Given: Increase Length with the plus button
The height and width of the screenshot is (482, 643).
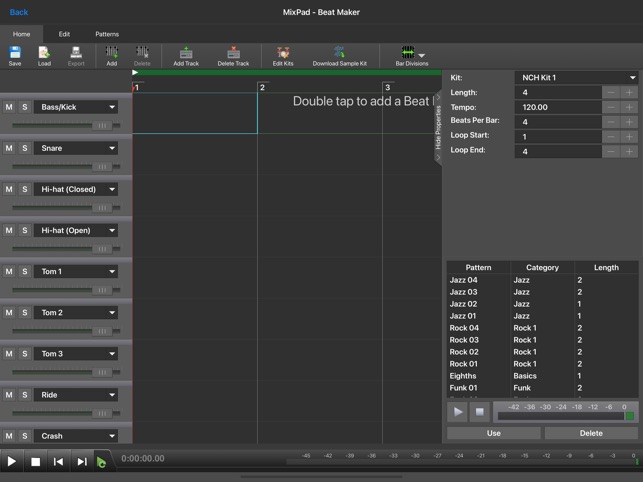Looking at the screenshot, I should tap(629, 92).
